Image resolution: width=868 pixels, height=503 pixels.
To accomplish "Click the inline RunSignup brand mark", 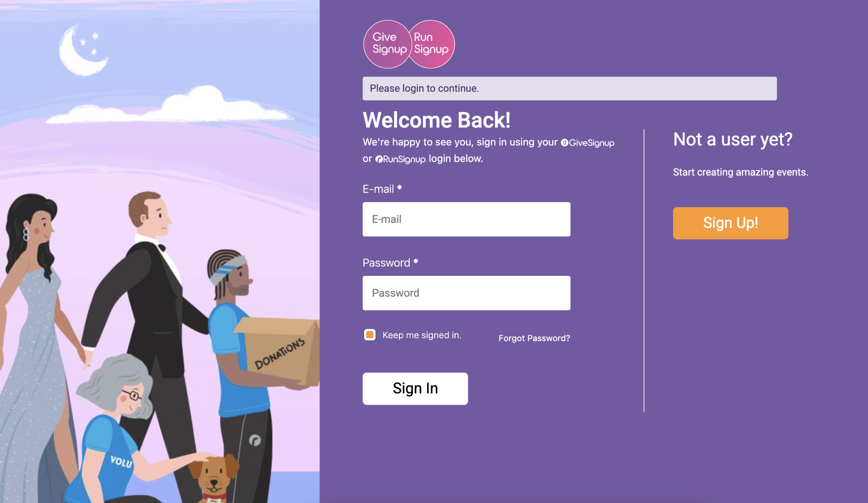I will [401, 159].
